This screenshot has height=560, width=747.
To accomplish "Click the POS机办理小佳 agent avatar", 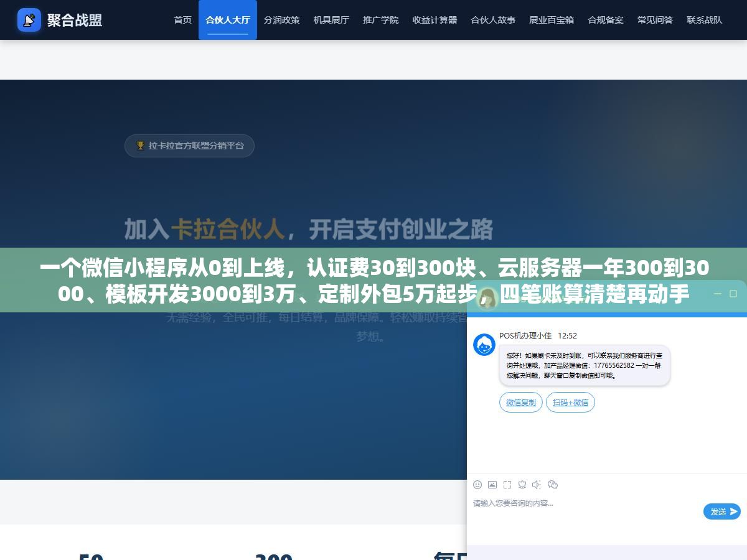I will 484,345.
